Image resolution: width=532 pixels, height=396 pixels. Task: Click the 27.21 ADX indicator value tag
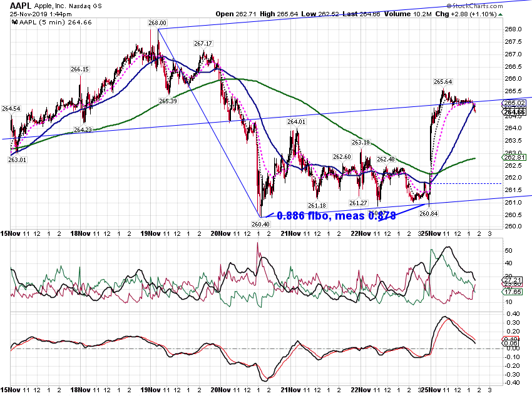[x=513, y=280]
